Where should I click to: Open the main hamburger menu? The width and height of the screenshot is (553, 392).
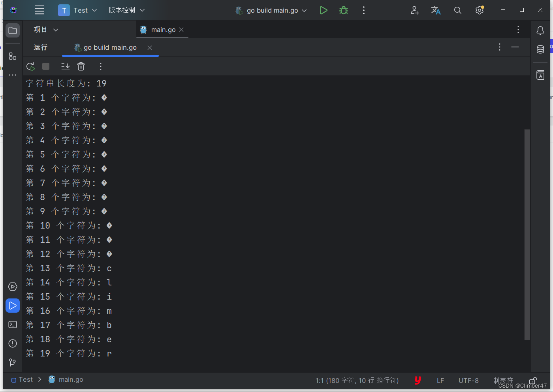39,10
